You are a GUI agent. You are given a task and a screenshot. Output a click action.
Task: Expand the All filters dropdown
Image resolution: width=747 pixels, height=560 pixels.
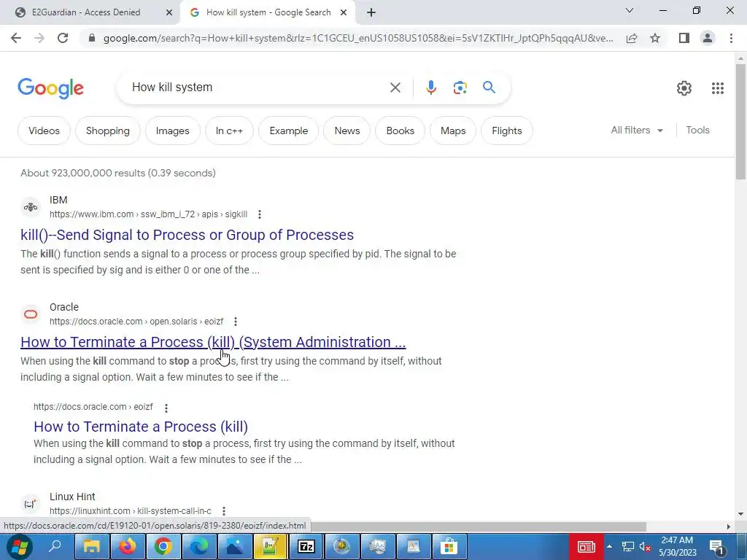637,130
